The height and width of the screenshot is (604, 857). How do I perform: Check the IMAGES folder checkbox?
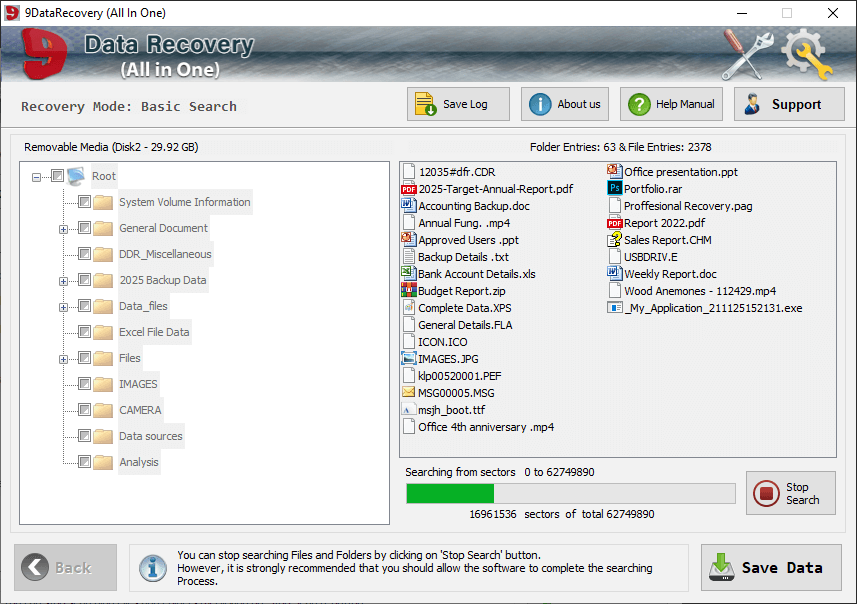pos(84,384)
